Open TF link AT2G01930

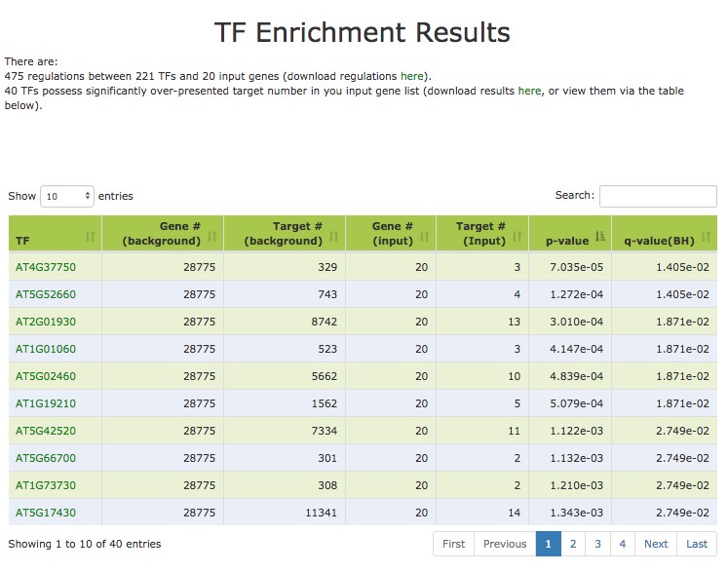click(x=46, y=322)
